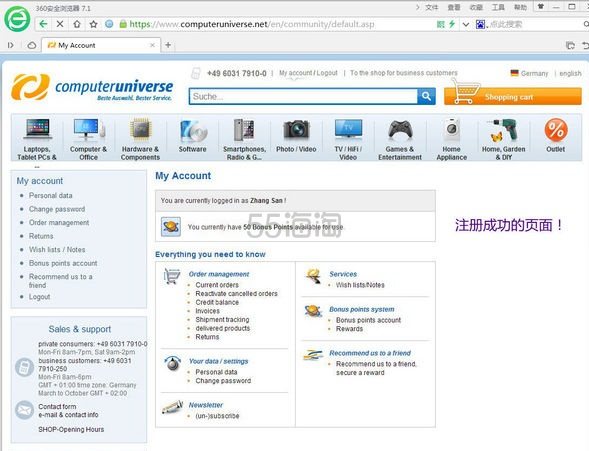Open Wish lists/Notes under Services
589x451 pixels.
[x=360, y=285]
